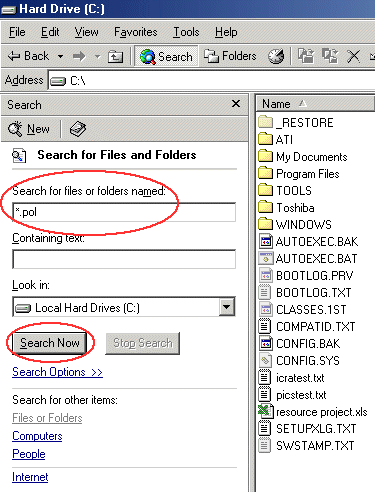
Task: Click the file name field containing *.pol
Action: click(124, 212)
